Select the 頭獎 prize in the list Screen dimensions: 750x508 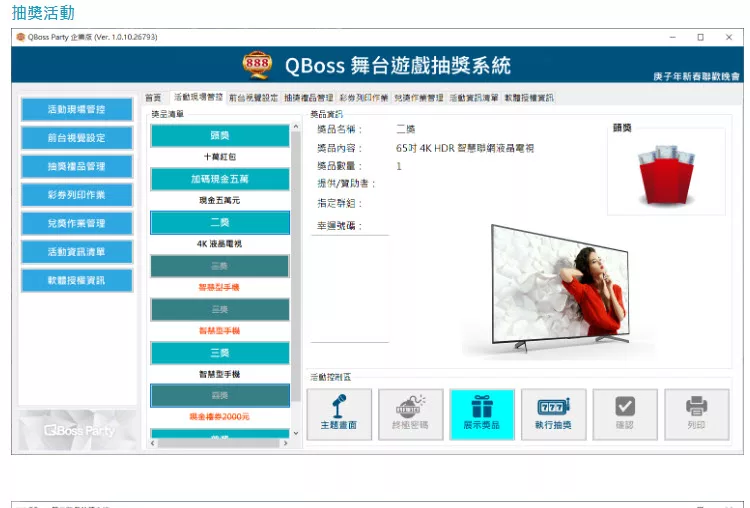(x=220, y=136)
